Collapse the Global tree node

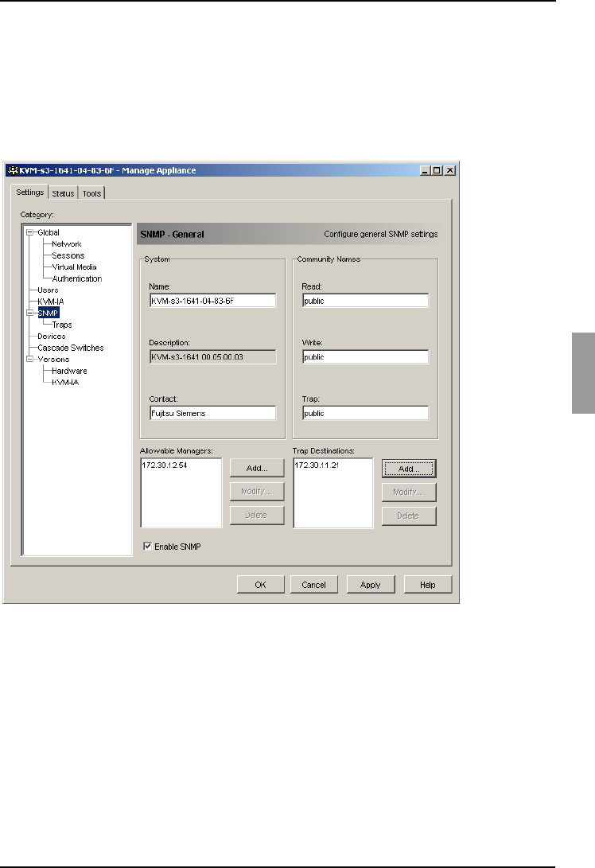[x=30, y=232]
